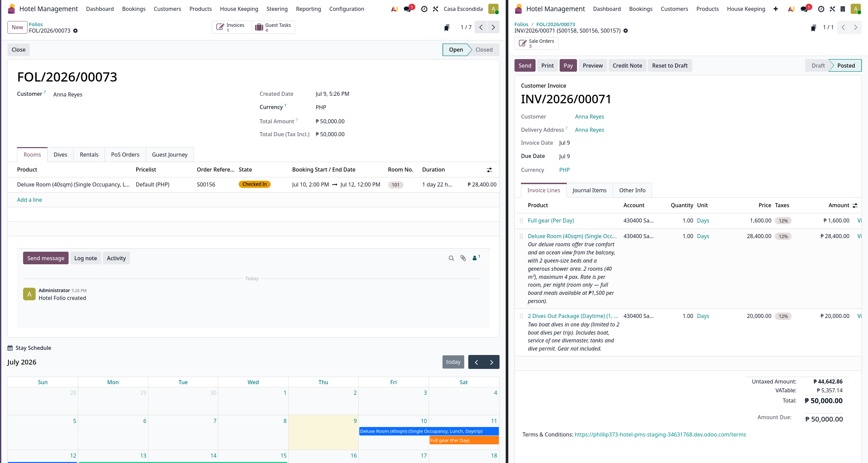Screen dimensions: 868x463
Task: Click bookmark icon in invoice control panel
Action: pos(813,28)
